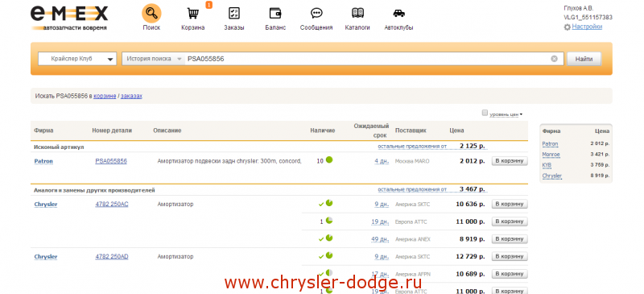Viewport: 644px width, 294px height.
Task: Open the Сообщения chat bubble icon
Action: (316, 14)
